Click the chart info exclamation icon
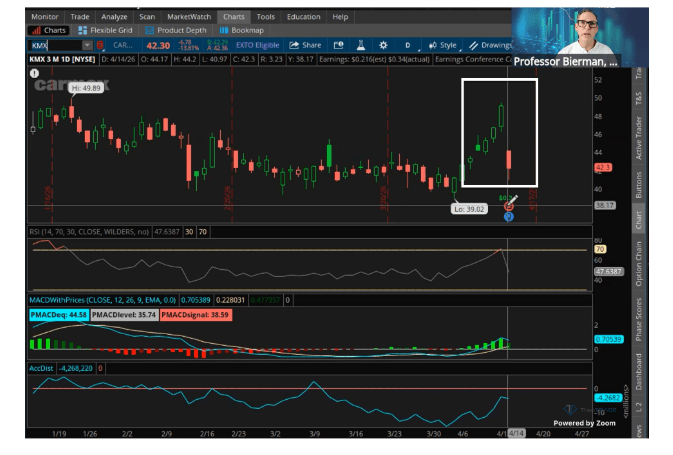This screenshot has width=673, height=455. click(x=34, y=73)
